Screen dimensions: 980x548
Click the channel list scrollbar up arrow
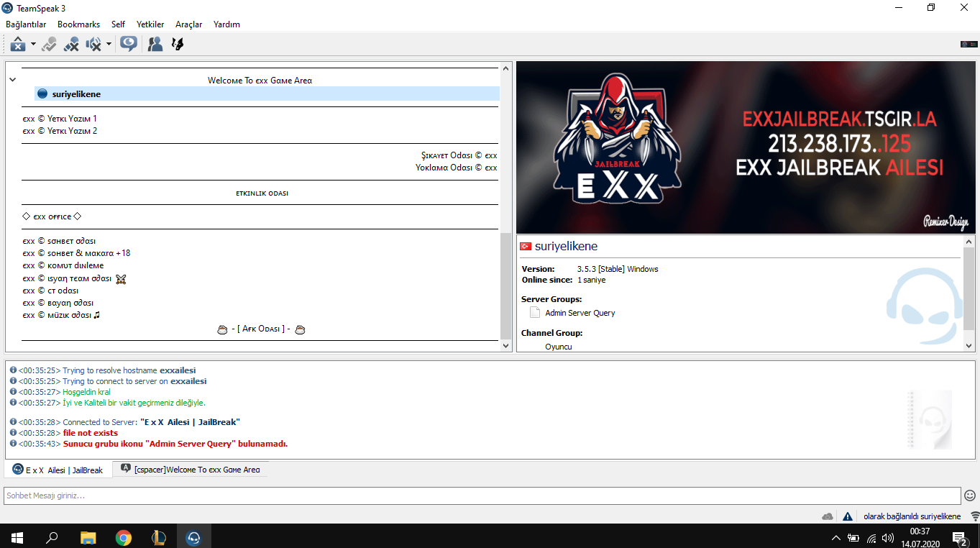point(505,68)
